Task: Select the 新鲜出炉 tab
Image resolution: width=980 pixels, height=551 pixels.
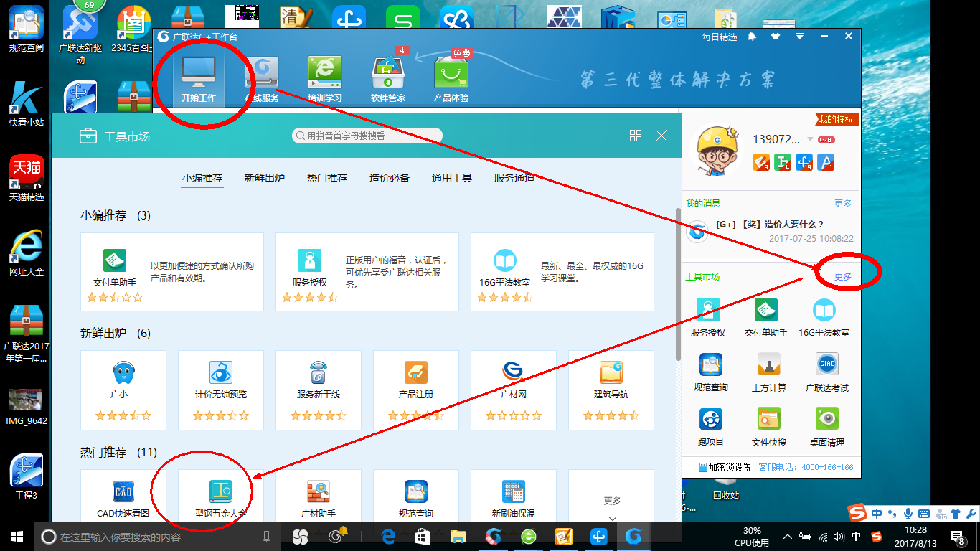Action: click(265, 178)
